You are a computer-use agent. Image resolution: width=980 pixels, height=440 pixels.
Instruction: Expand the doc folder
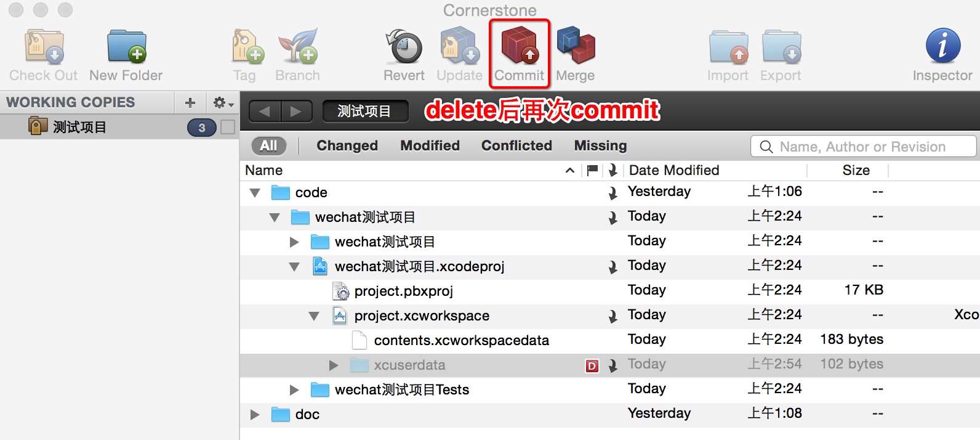pos(255,415)
